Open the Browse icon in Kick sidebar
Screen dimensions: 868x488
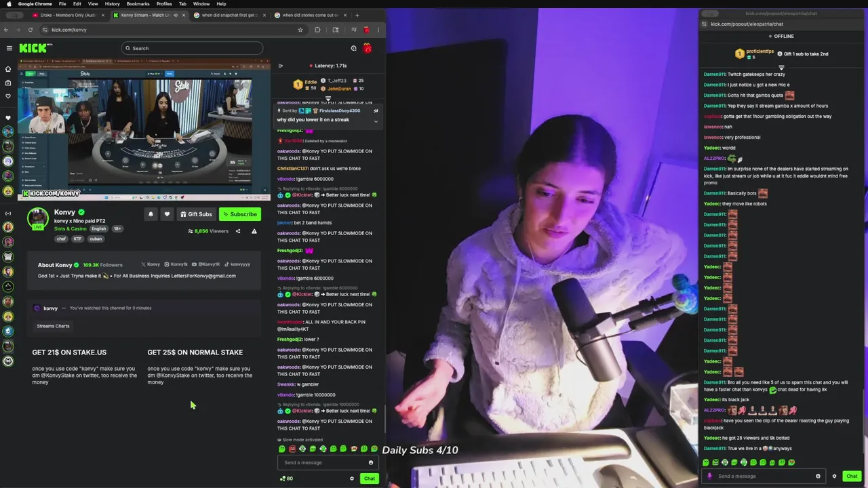pyautogui.click(x=8, y=83)
